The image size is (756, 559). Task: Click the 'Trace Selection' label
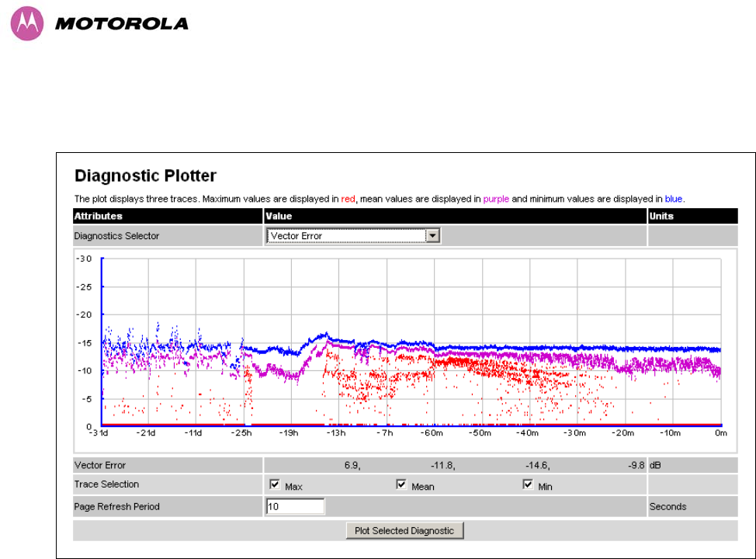106,484
